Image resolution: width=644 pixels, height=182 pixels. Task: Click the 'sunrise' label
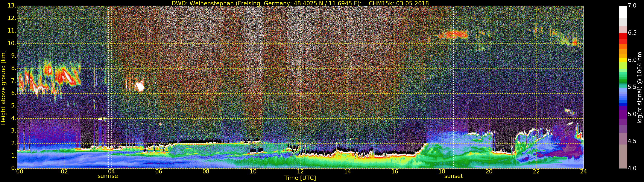(108, 176)
